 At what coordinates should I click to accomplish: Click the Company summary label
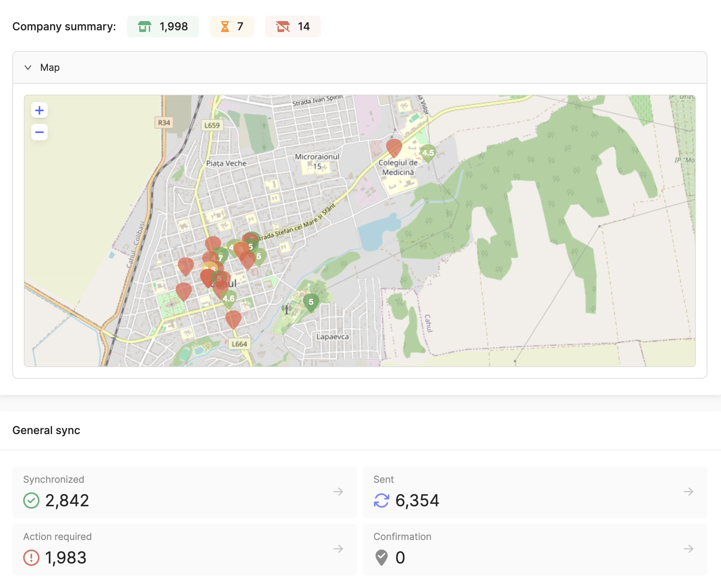pyautogui.click(x=64, y=27)
